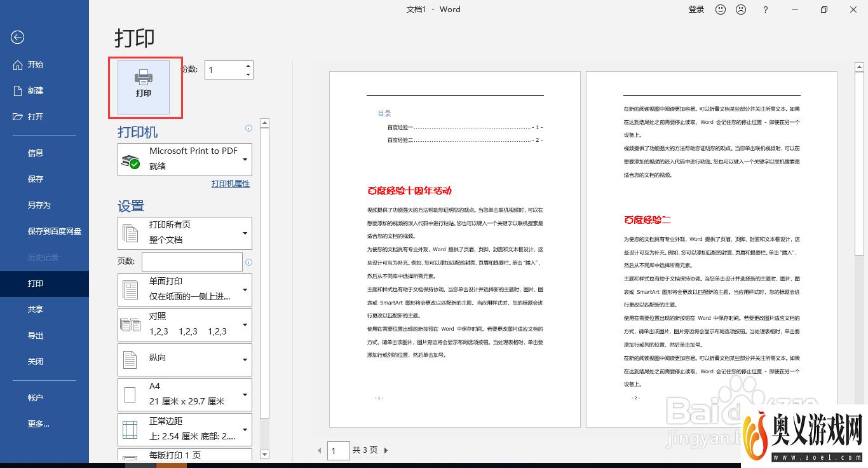Image resolution: width=868 pixels, height=468 pixels.
Task: Click the portrait page orientation icon
Action: click(130, 359)
